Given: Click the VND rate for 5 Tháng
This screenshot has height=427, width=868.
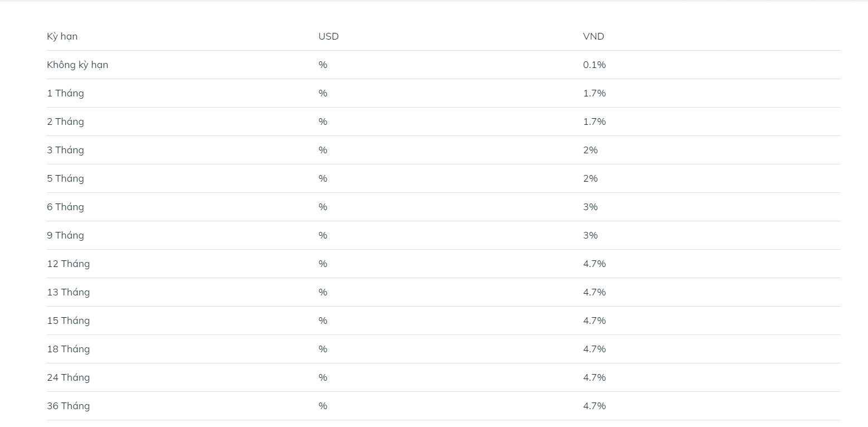Looking at the screenshot, I should [x=591, y=178].
